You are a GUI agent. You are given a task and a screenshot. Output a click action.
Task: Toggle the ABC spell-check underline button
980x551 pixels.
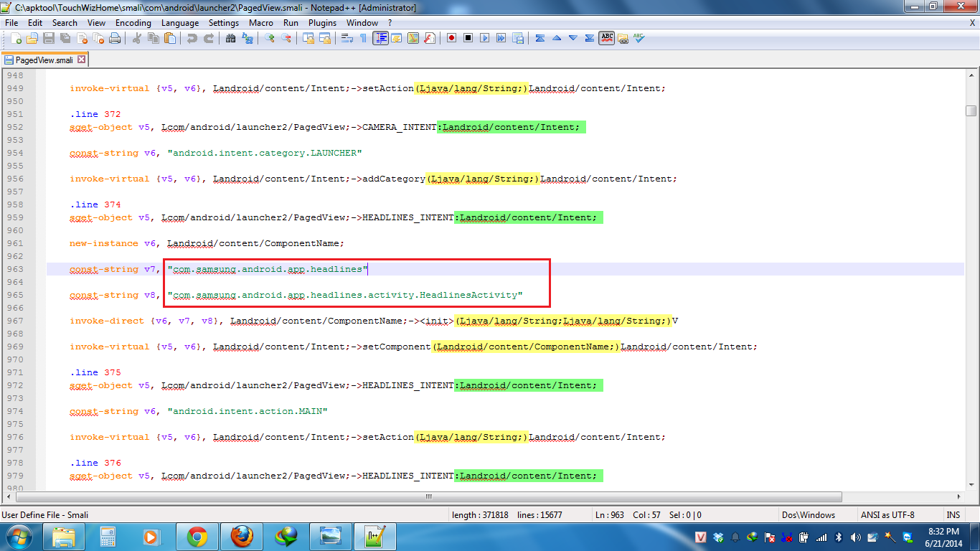point(607,38)
